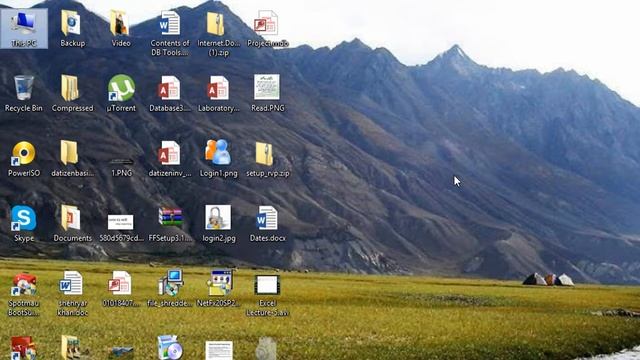Select the Excel Lecture-5.avi video
Viewport: 640px width, 360px height.
tap(267, 295)
